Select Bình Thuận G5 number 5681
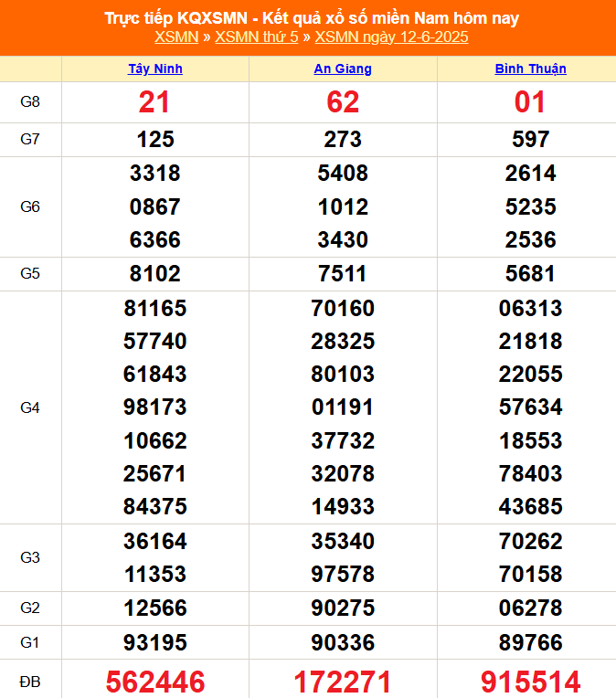This screenshot has height=698, width=616. point(530,274)
